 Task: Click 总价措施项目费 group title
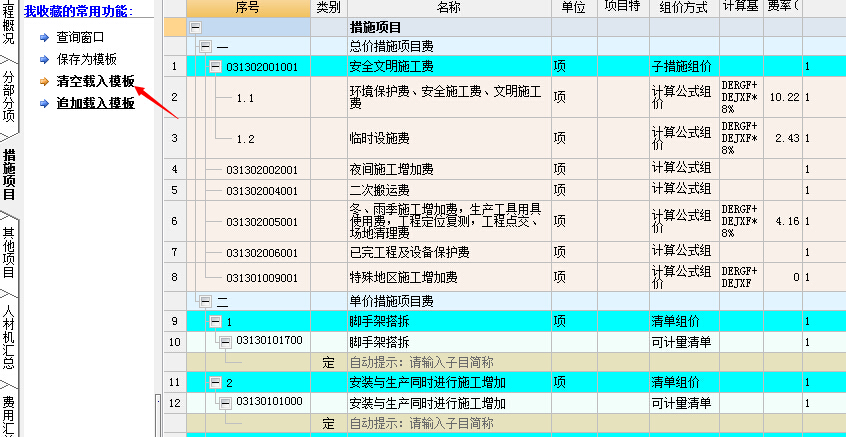tap(392, 47)
